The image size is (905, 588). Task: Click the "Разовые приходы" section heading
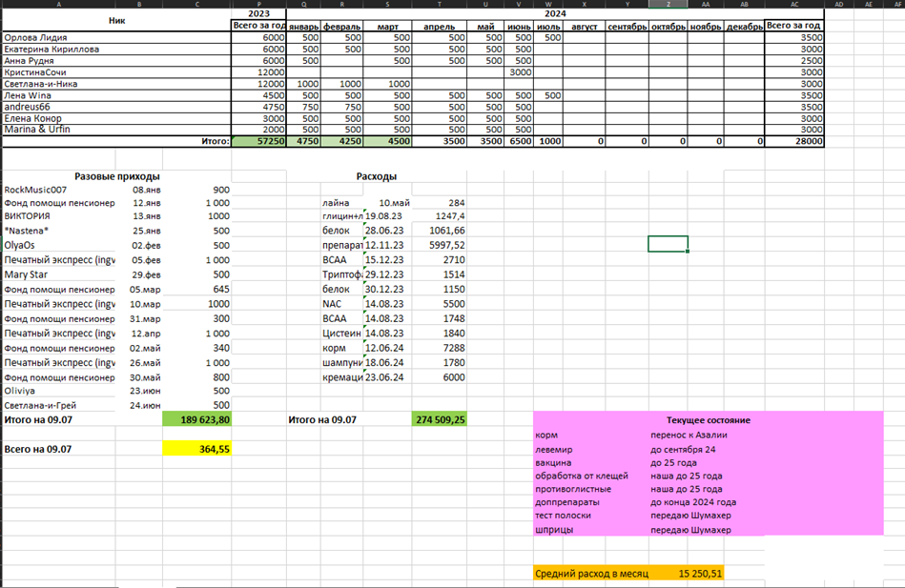(117, 176)
